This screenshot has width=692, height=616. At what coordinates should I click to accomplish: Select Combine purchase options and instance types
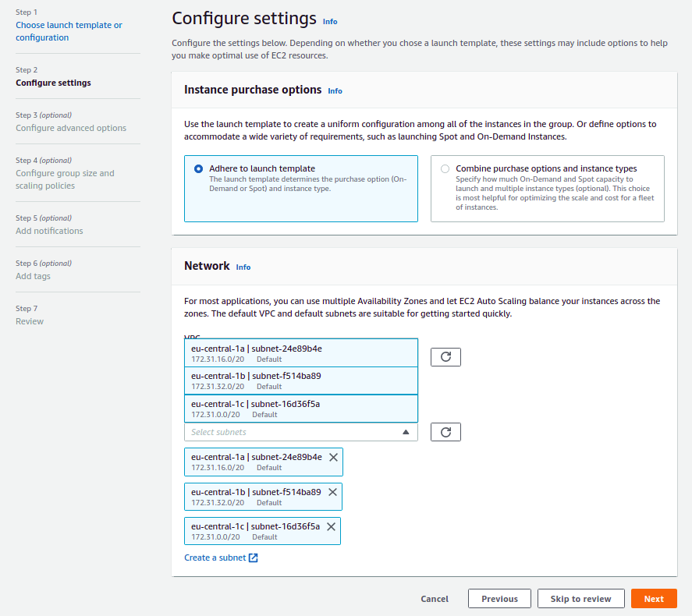(445, 168)
